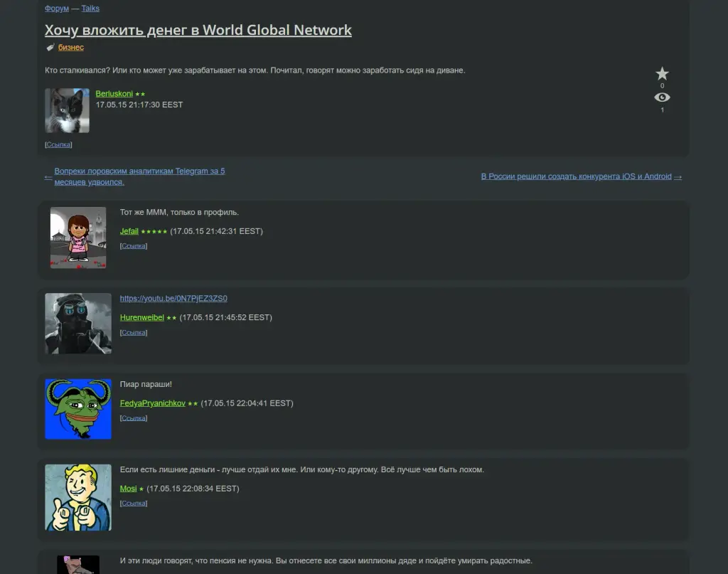View Hurenweibel user profile

point(142,318)
